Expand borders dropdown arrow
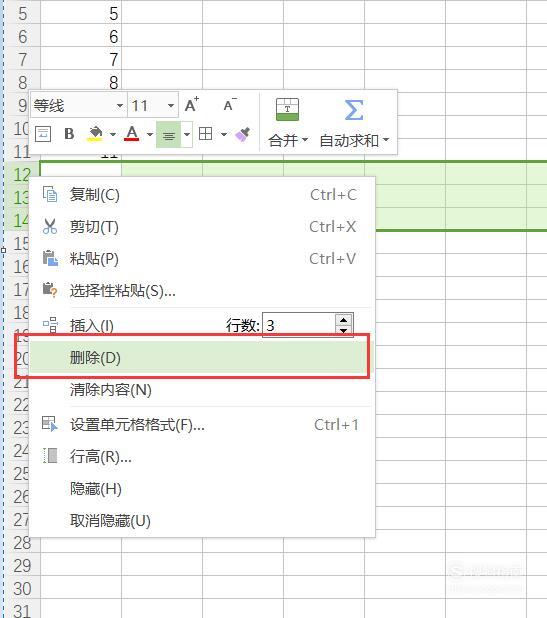This screenshot has height=618, width=547. point(224,134)
